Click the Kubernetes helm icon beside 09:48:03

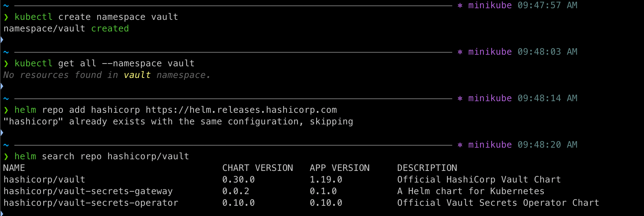click(460, 52)
